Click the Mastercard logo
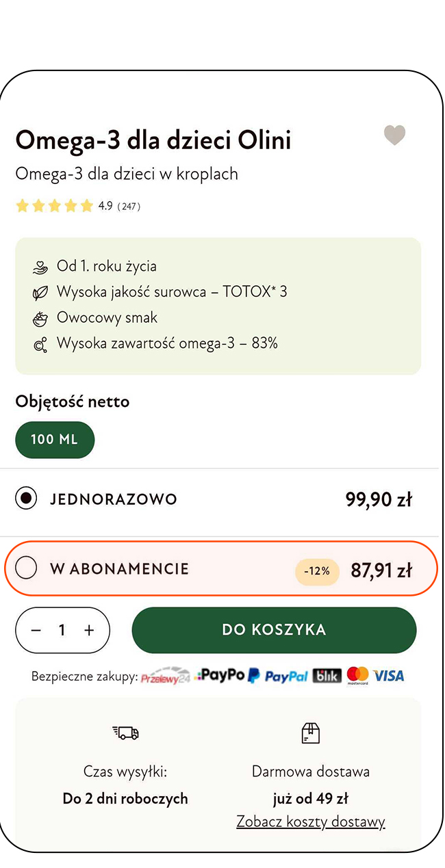The image size is (445, 868). point(357,676)
